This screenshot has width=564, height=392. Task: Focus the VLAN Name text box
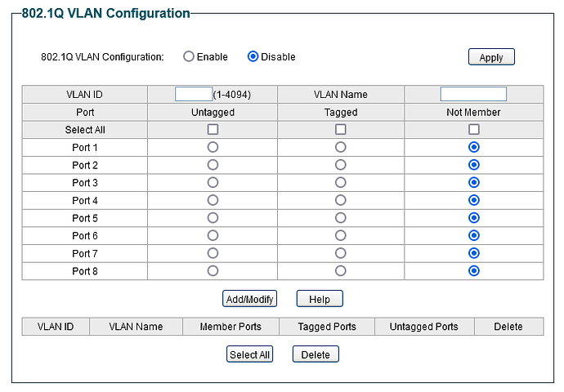[473, 94]
